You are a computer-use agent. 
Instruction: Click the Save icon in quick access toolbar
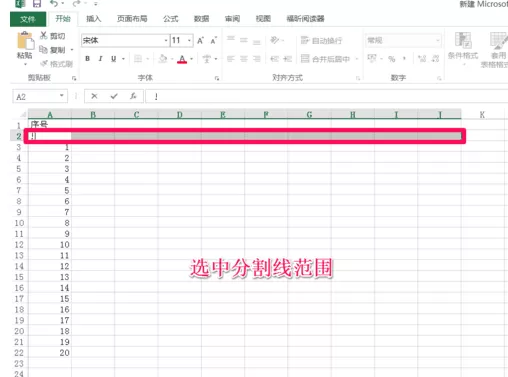click(x=37, y=4)
